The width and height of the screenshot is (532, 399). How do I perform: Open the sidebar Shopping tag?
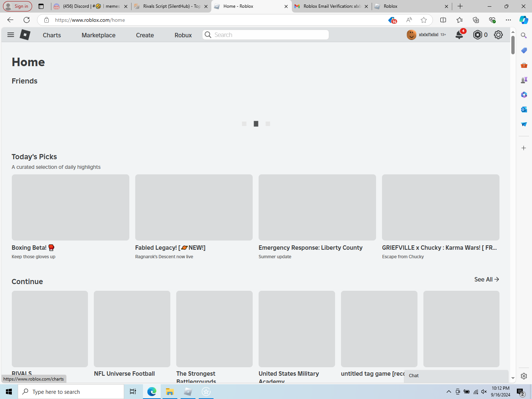tap(524, 50)
